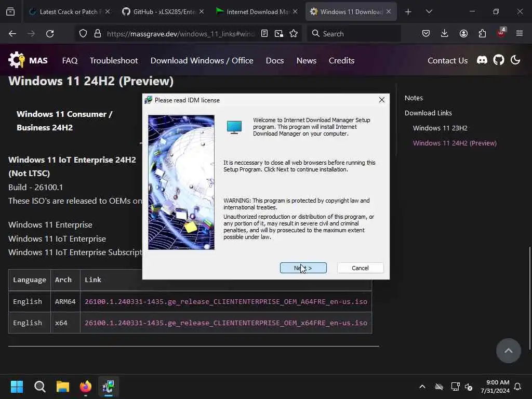Open the extensions puzzle icon
Viewport: 532px width, 399px height.
tap(482, 34)
